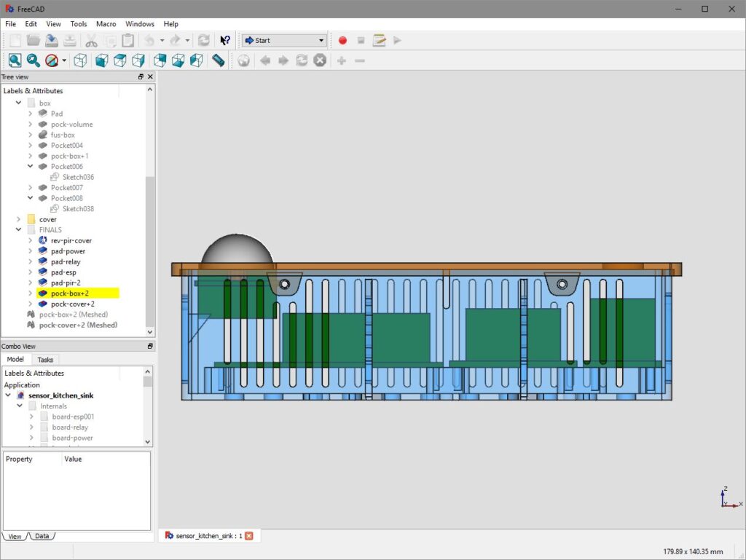The width and height of the screenshot is (746, 560).
Task: Set the Rear view cube icon
Action: [x=160, y=60]
